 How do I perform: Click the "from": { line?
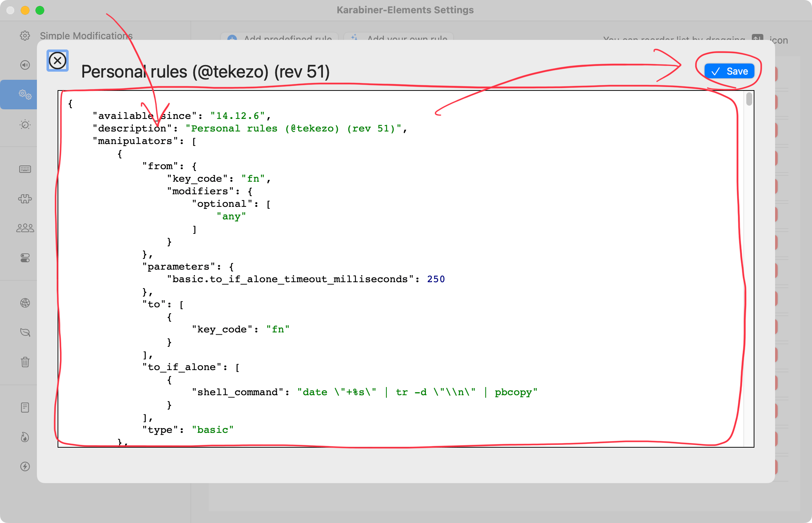tap(169, 166)
